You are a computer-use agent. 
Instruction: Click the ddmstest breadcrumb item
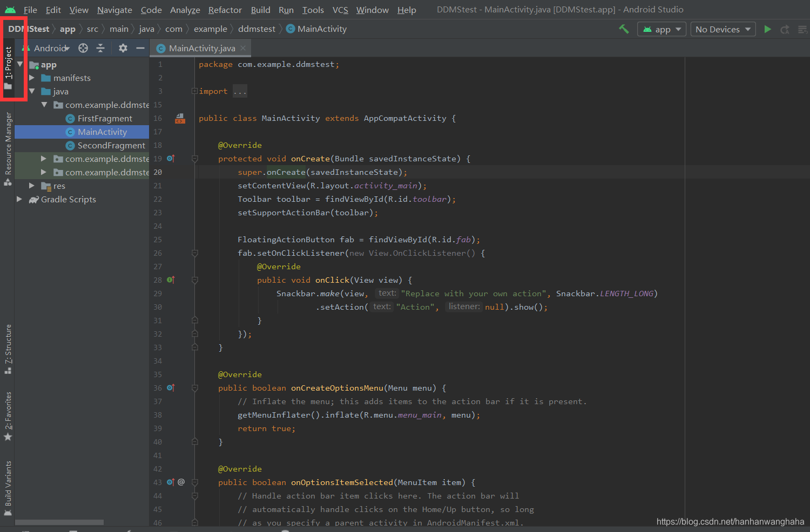256,29
